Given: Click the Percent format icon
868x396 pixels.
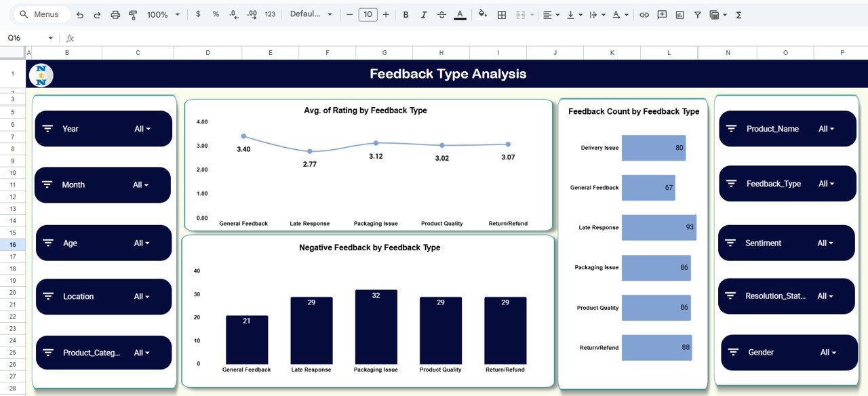Looking at the screenshot, I should 215,14.
